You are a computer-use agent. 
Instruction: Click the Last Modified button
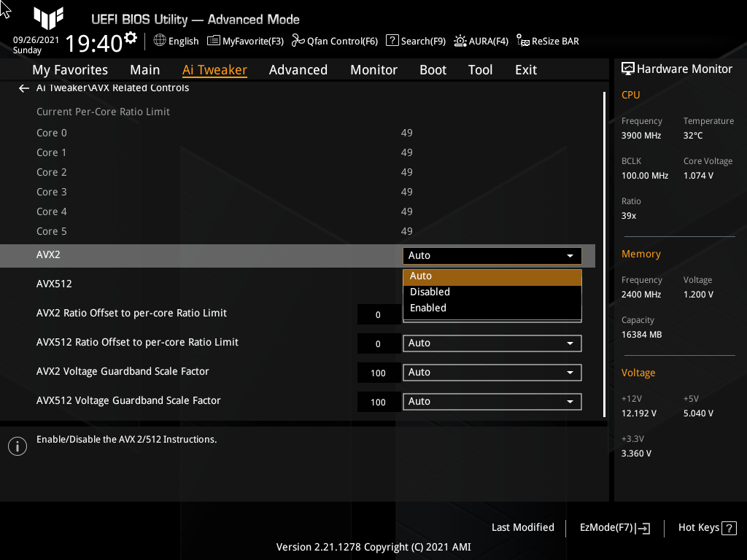coord(523,527)
